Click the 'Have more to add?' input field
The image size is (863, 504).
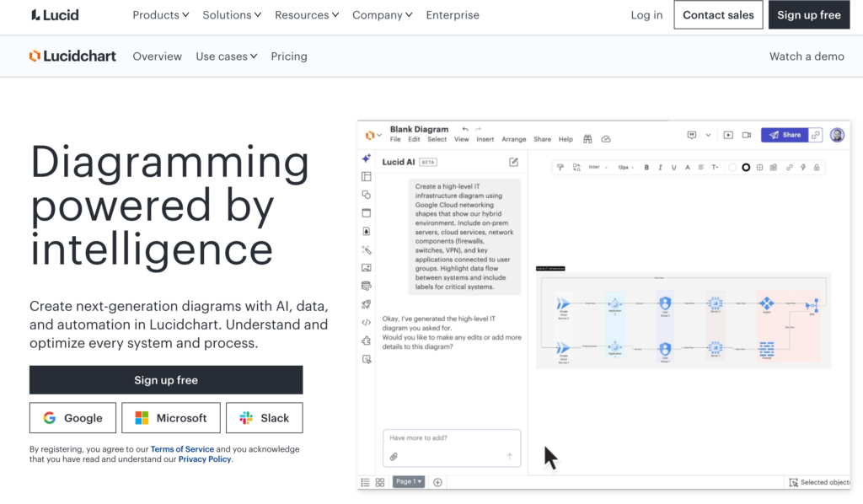[x=452, y=448]
